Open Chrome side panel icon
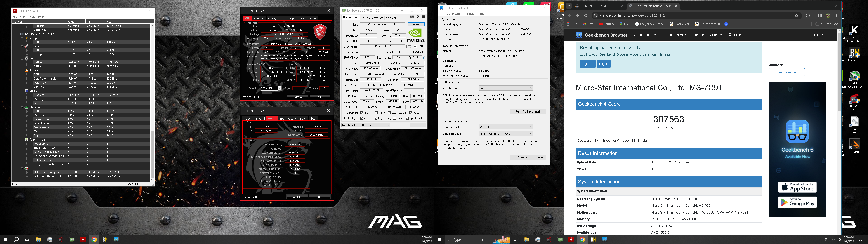This screenshot has width=868, height=244. [820, 16]
